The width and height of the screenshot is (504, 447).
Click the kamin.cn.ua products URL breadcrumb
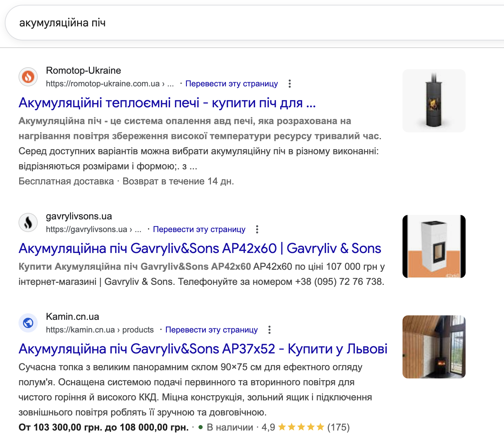point(100,330)
